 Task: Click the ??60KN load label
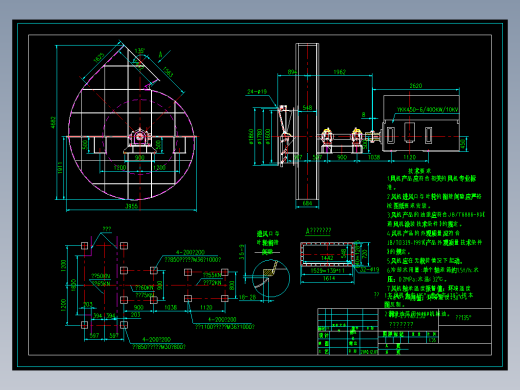click(x=144, y=288)
